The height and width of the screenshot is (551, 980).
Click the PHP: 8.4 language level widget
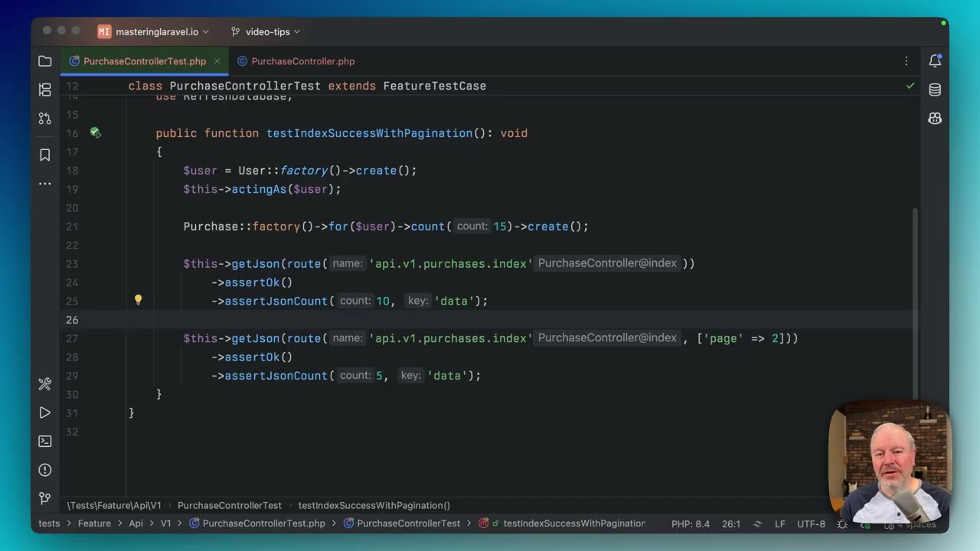[691, 524]
